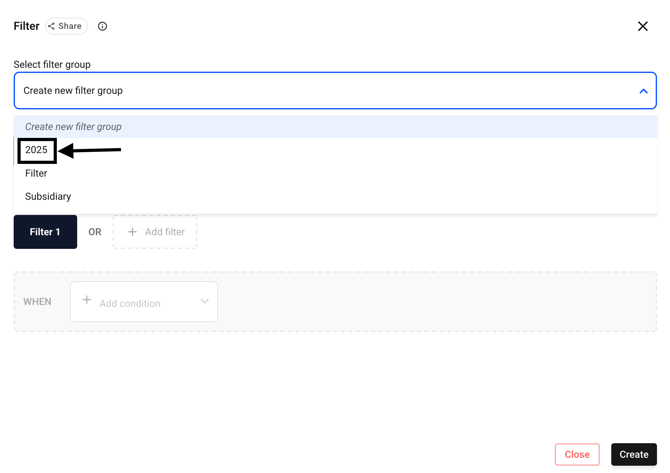
Task: Close the Filter dialog with X
Action: pos(643,26)
